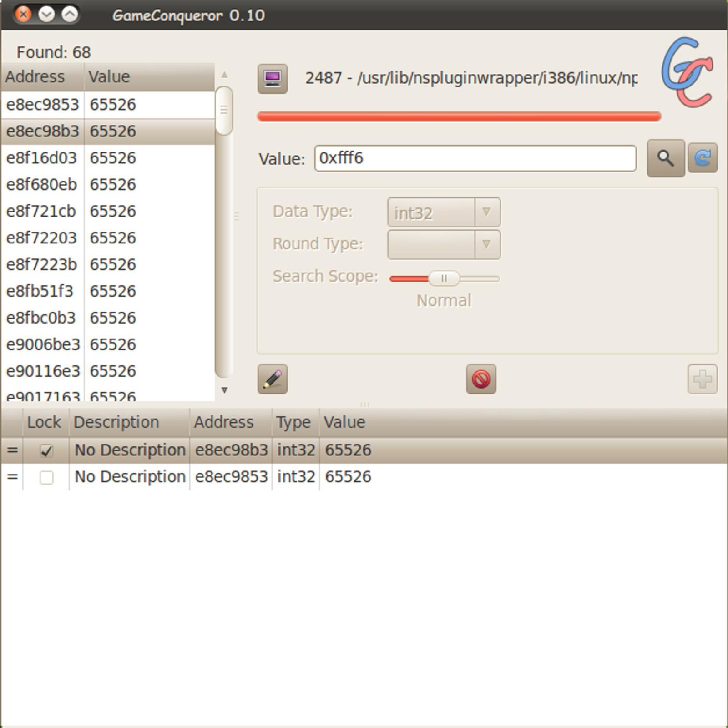Image resolution: width=728 pixels, height=728 pixels.
Task: Open the Round Type dropdown
Action: click(x=444, y=245)
